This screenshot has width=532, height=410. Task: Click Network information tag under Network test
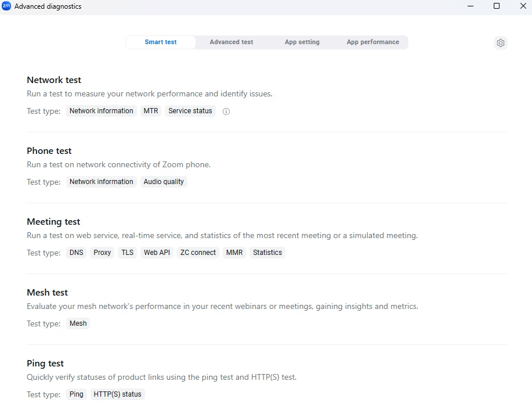(x=101, y=111)
